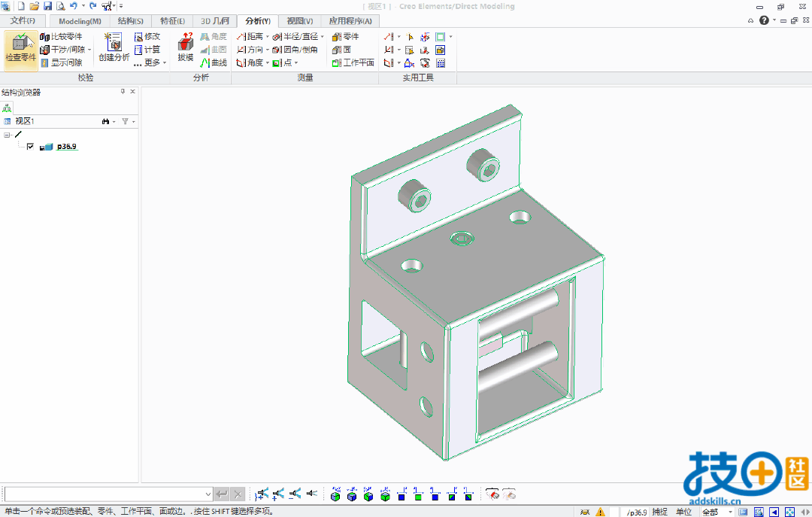Click green rectangle frame icon in 实用工具
The height and width of the screenshot is (517, 812).
tap(440, 37)
